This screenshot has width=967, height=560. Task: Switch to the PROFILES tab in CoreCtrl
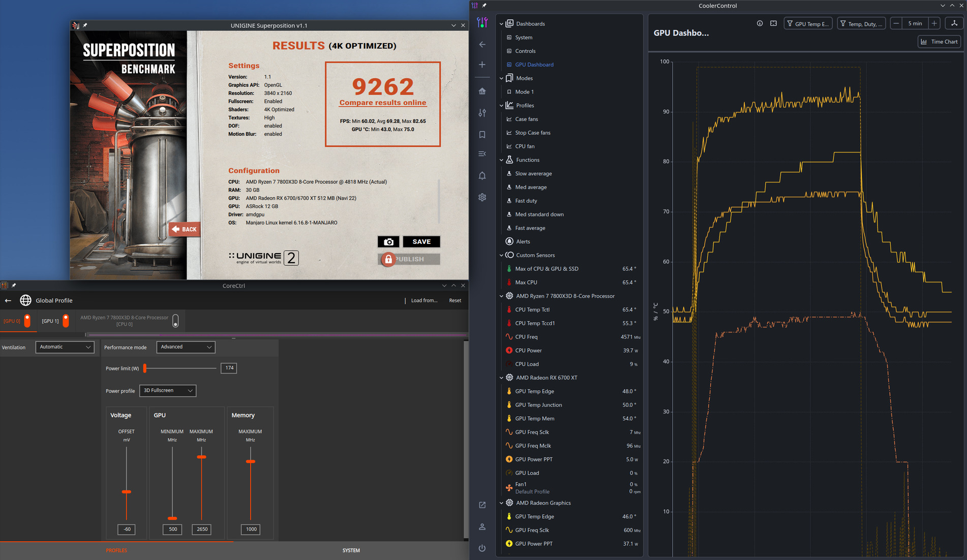click(x=116, y=550)
